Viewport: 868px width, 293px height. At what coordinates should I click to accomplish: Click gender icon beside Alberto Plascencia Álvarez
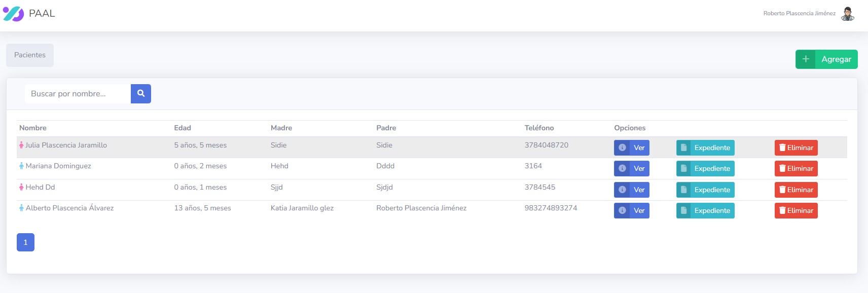(x=21, y=208)
